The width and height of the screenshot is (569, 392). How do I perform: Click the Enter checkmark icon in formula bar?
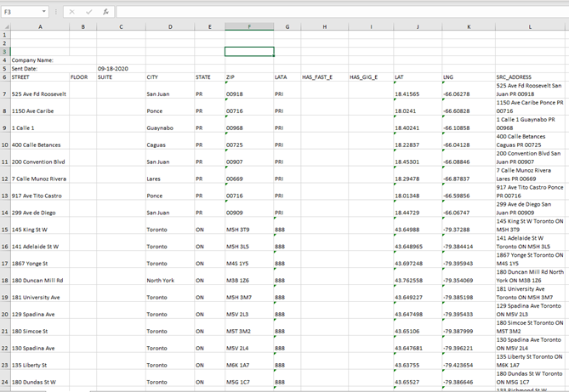pyautogui.click(x=89, y=12)
